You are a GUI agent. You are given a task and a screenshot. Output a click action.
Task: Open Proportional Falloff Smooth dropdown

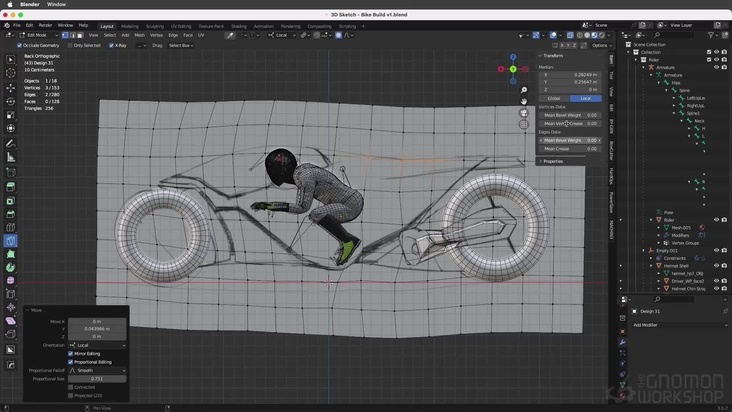tap(97, 370)
